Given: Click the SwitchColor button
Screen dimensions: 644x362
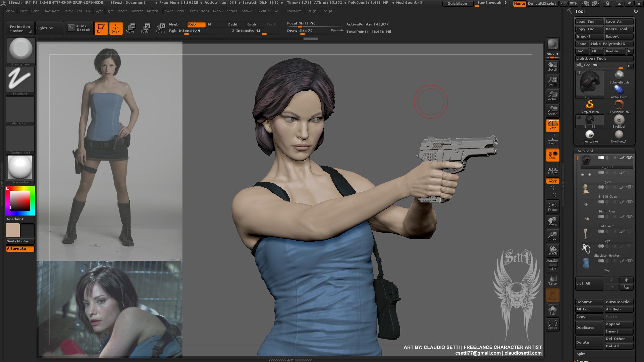Looking at the screenshot, I should point(20,241).
